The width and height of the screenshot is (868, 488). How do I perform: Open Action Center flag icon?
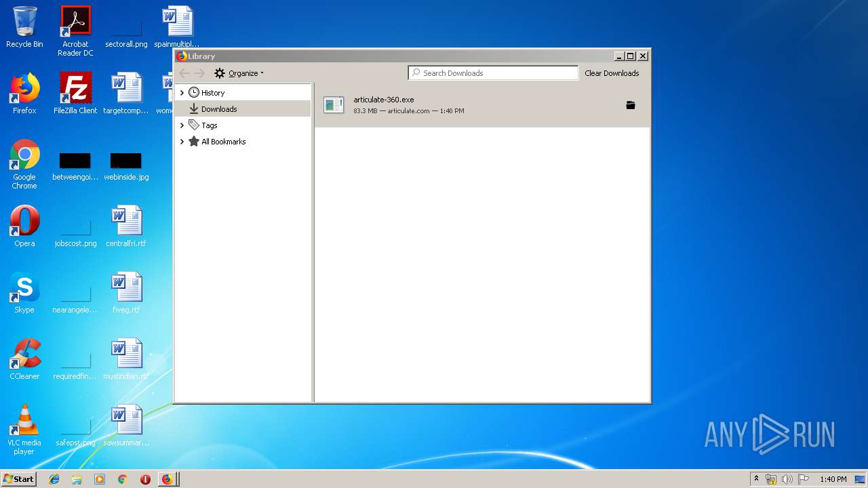pos(804,479)
